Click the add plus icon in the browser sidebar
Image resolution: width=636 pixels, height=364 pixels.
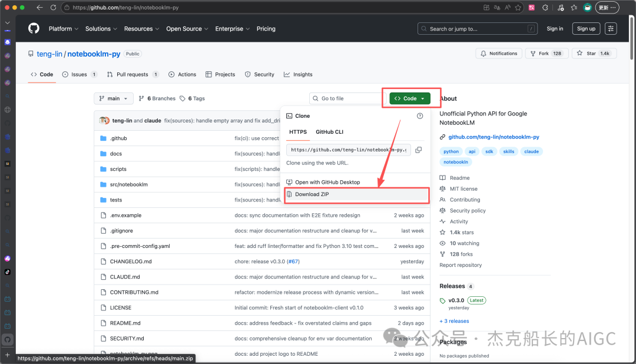pyautogui.click(x=7, y=355)
